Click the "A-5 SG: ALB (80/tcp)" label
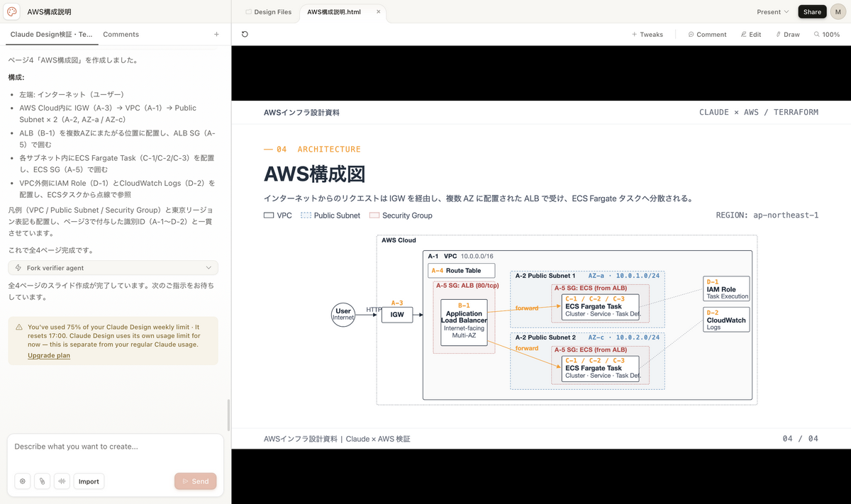Image resolution: width=851 pixels, height=504 pixels. 467,286
